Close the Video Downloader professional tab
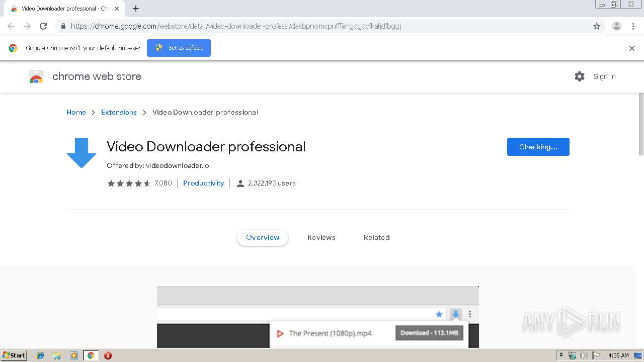Screen dimensions: 644x362 pos(117,9)
